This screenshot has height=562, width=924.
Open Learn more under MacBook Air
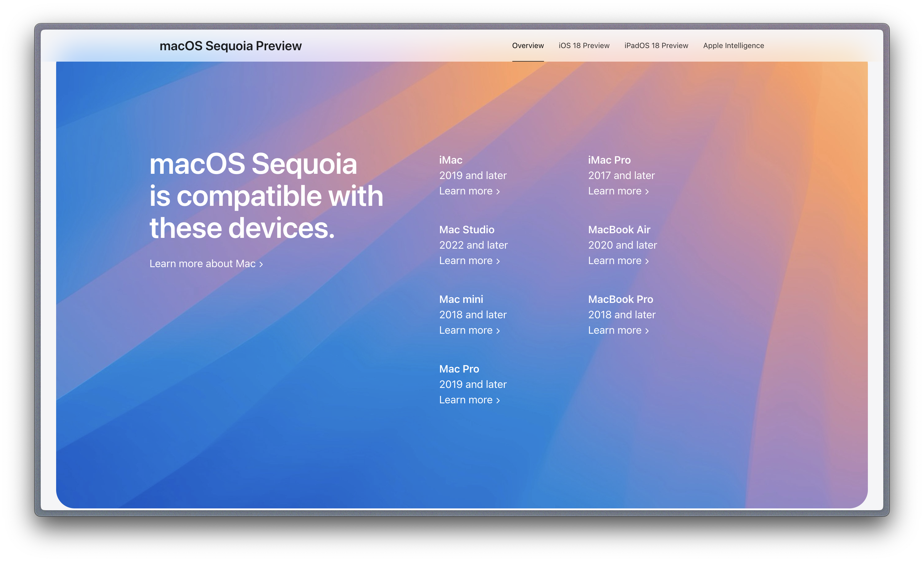(615, 261)
